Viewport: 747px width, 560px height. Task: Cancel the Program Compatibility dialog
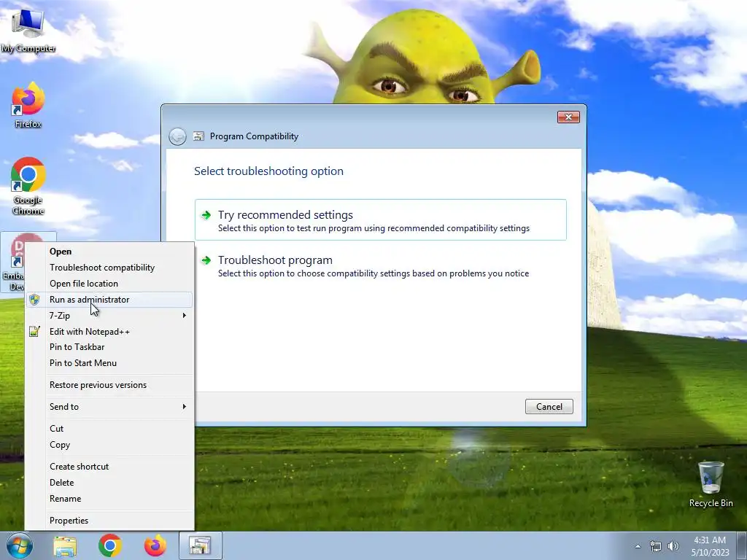(549, 407)
